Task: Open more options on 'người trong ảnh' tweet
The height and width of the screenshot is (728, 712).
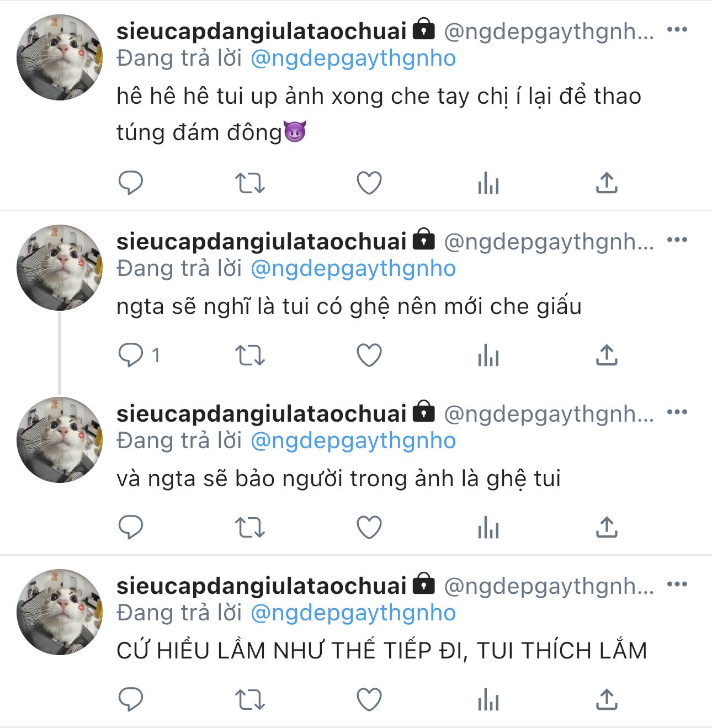Action: coord(677,412)
